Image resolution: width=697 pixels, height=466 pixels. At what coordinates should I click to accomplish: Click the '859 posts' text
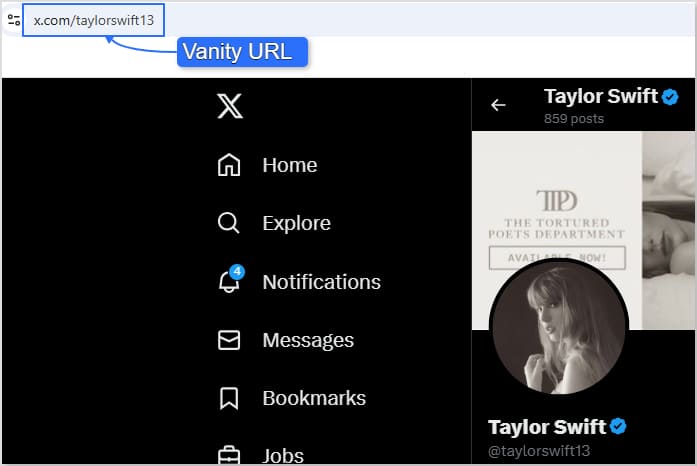574,119
